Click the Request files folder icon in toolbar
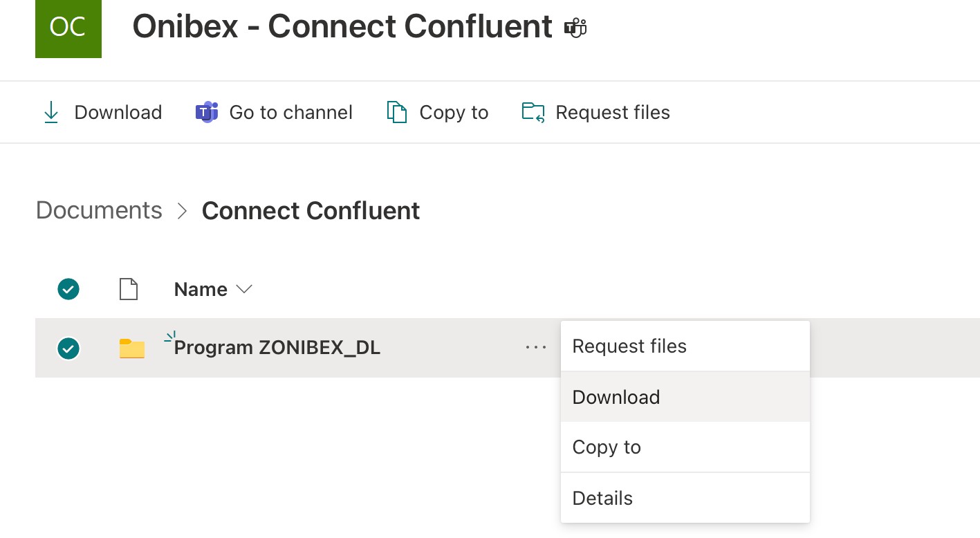 [x=533, y=112]
